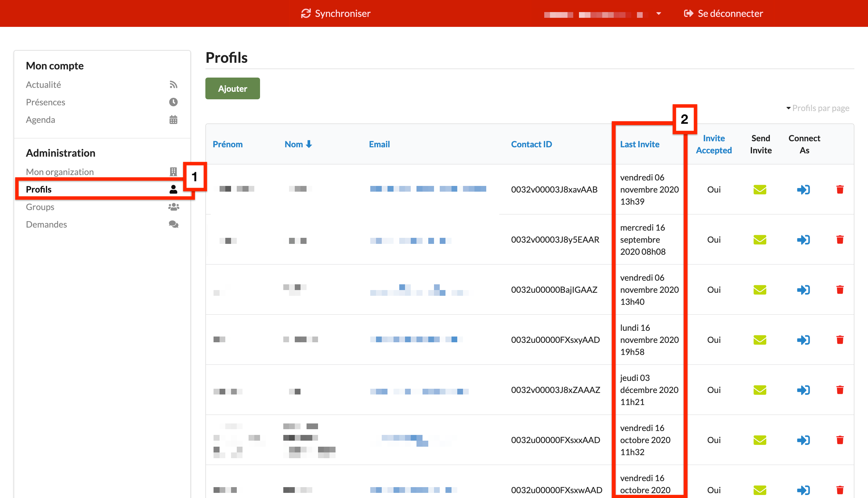Click the person icon beside Profils

[x=174, y=189]
